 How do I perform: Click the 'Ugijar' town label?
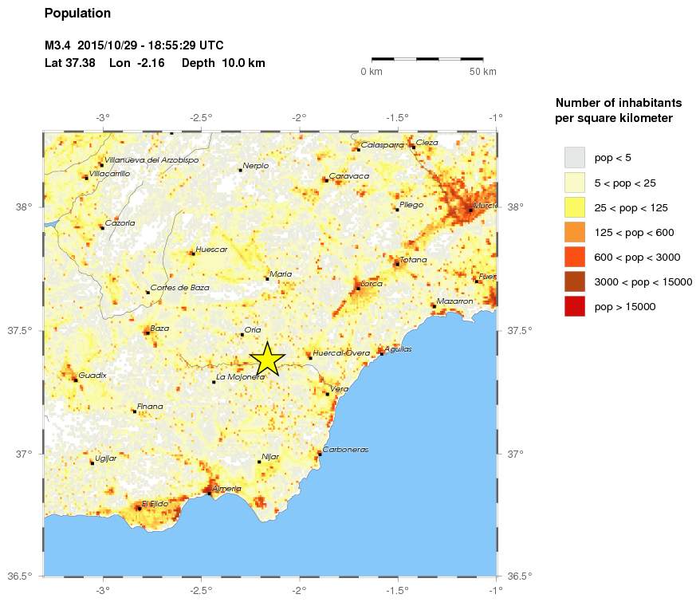coord(106,458)
